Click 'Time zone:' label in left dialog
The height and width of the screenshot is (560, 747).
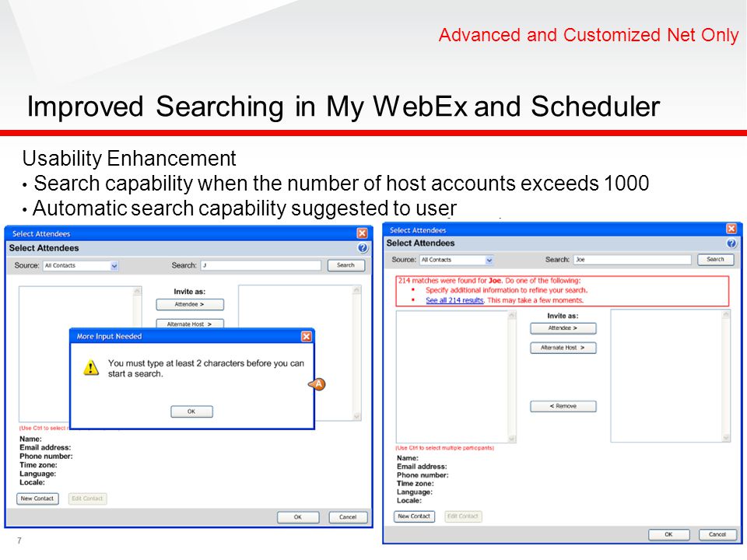click(x=39, y=465)
